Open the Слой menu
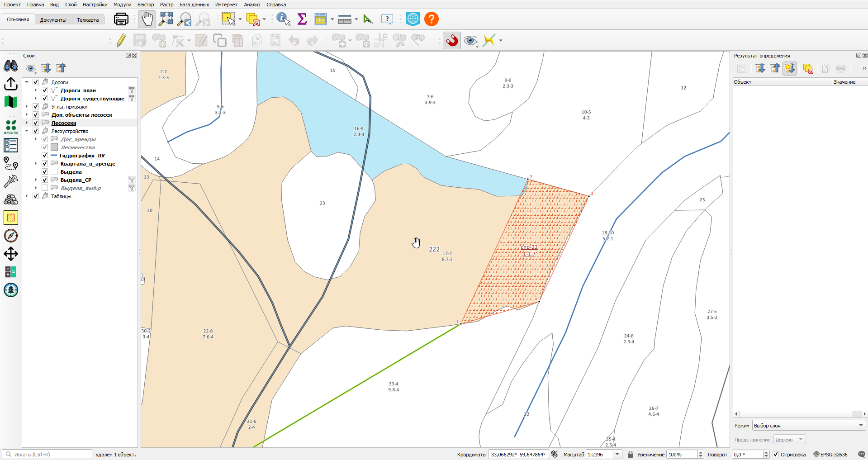Image resolution: width=868 pixels, height=460 pixels. (x=71, y=5)
